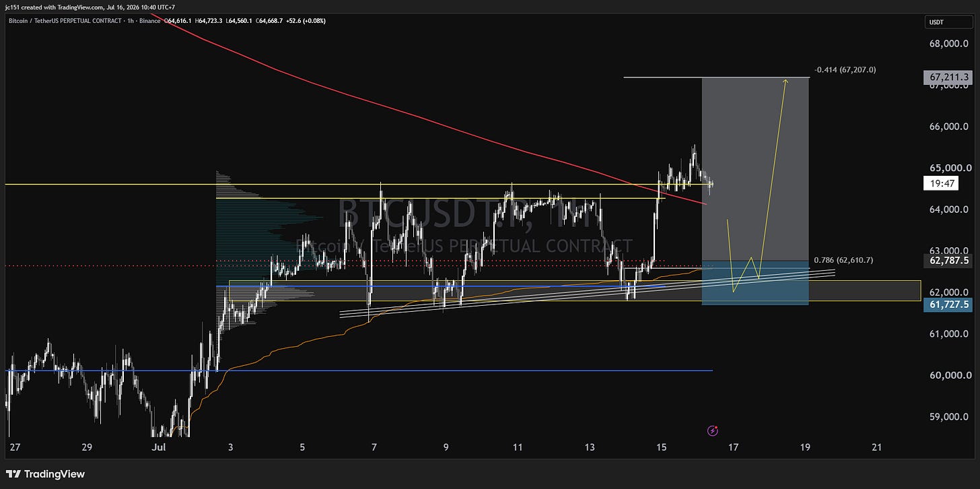Click the 65,000.0 price axis label
Image resolution: width=980 pixels, height=489 pixels.
(951, 168)
